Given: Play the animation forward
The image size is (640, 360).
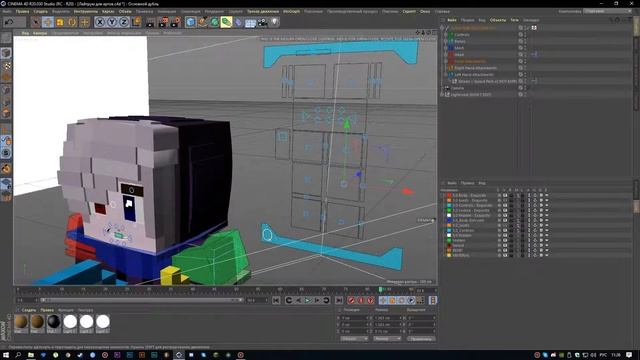Looking at the screenshot, I should pyautogui.click(x=307, y=300).
